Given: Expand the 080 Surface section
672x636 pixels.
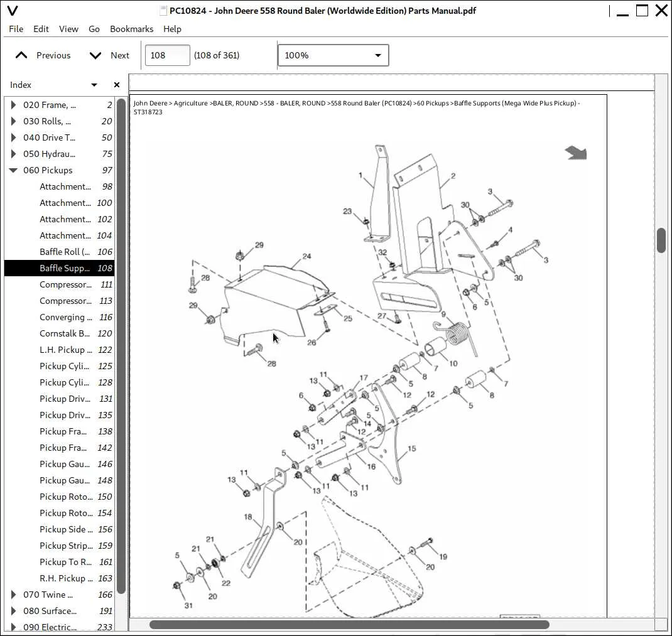Looking at the screenshot, I should click(x=13, y=611).
